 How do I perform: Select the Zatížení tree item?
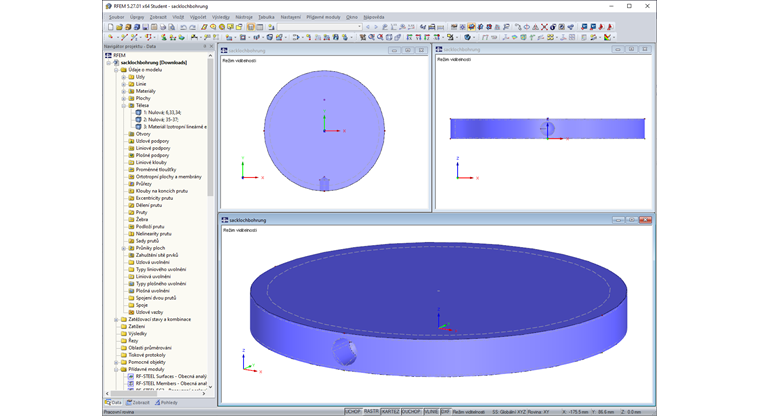(136, 326)
